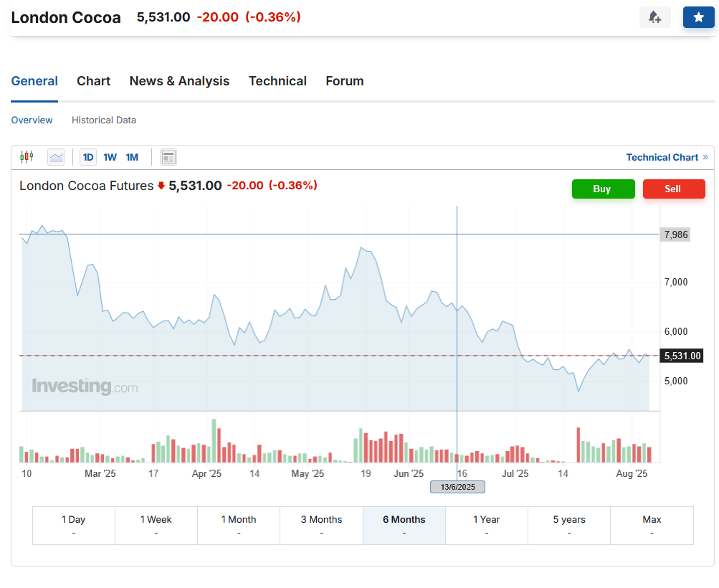Open the Technical tab
Viewport: 719px width, 588px height.
pyautogui.click(x=277, y=81)
